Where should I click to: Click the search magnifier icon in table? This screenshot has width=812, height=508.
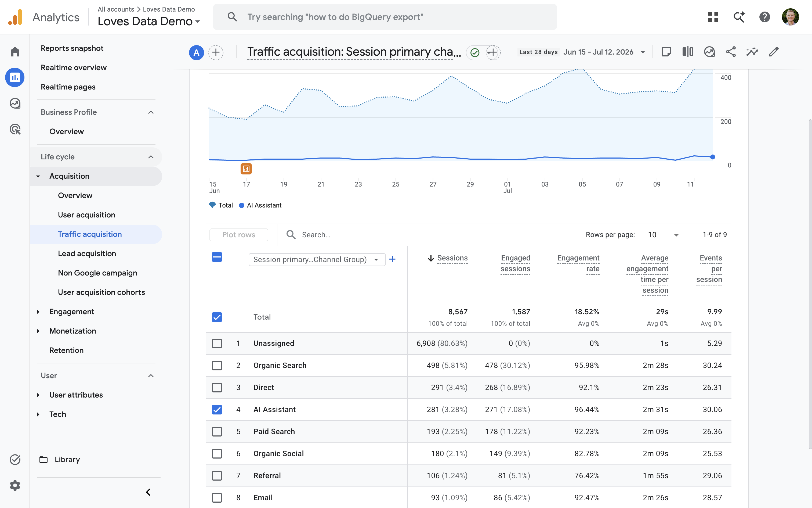click(291, 234)
